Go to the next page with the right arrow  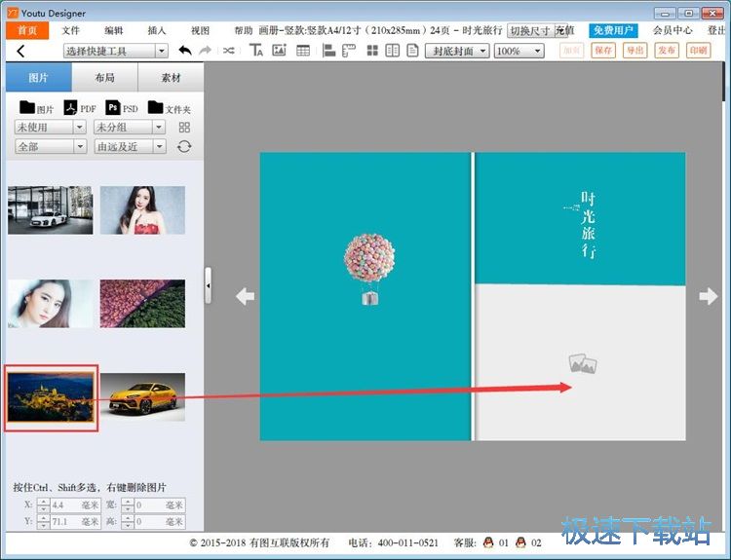point(709,296)
